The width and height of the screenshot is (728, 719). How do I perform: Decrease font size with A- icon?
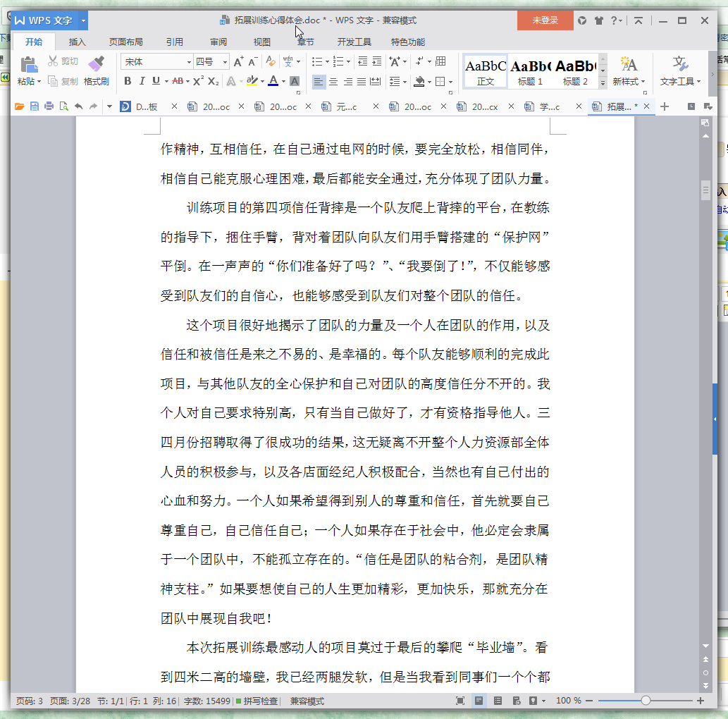(253, 61)
